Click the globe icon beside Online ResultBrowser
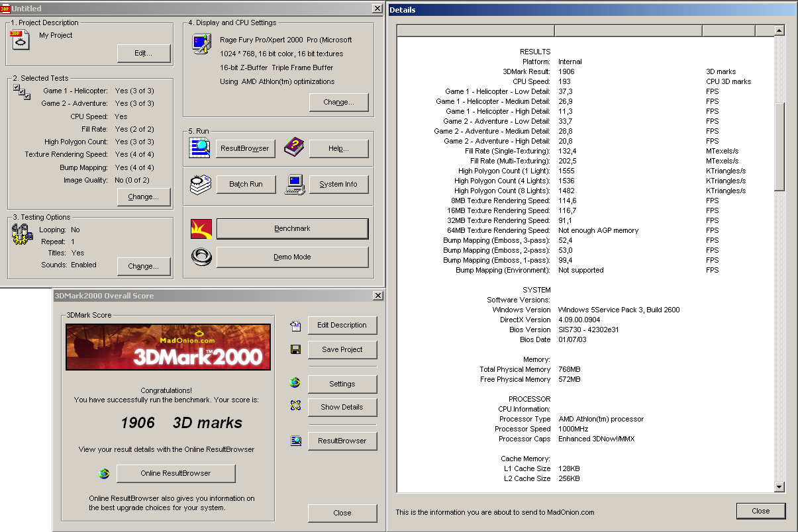This screenshot has width=798, height=532. point(104,473)
